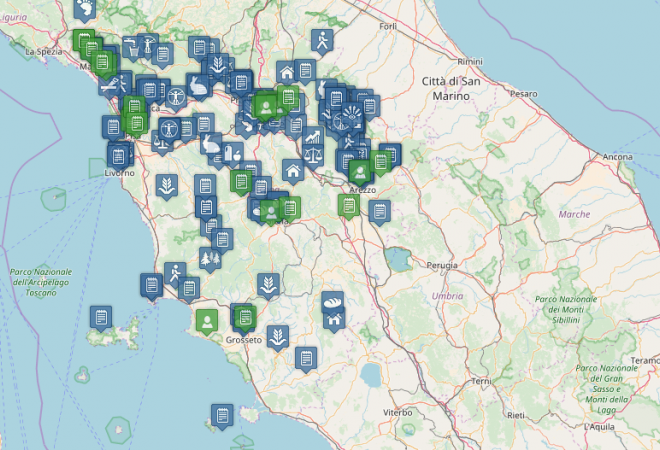Open the document marker southeast of Grosseto
This screenshot has width=660, height=450.
(306, 360)
